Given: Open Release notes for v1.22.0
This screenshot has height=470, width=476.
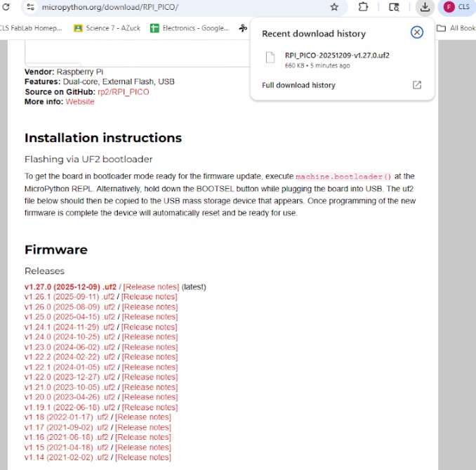Looking at the screenshot, I should click(x=150, y=377).
